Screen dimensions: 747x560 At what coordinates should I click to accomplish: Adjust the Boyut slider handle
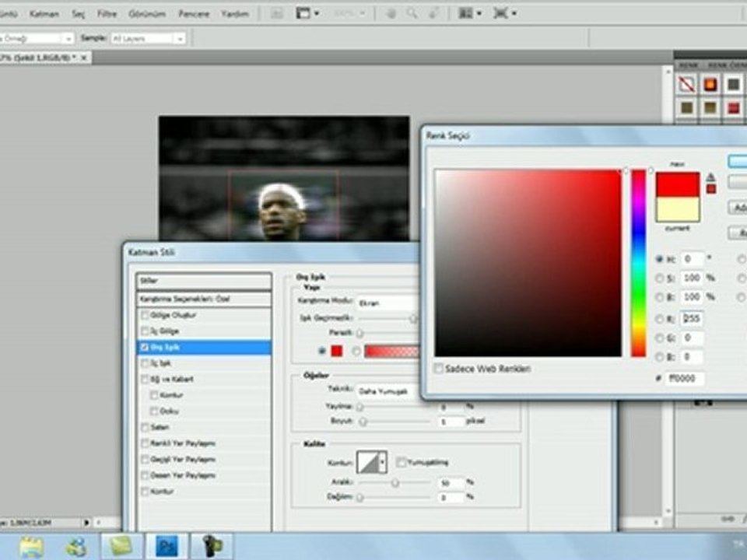coord(363,422)
